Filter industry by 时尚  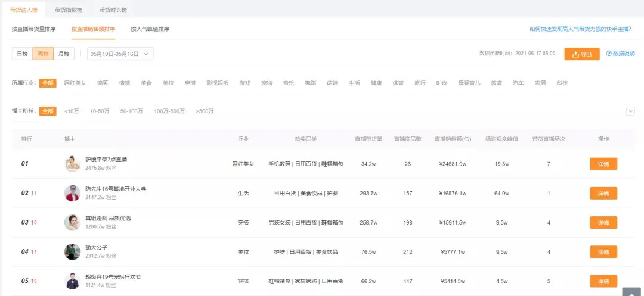tap(442, 83)
